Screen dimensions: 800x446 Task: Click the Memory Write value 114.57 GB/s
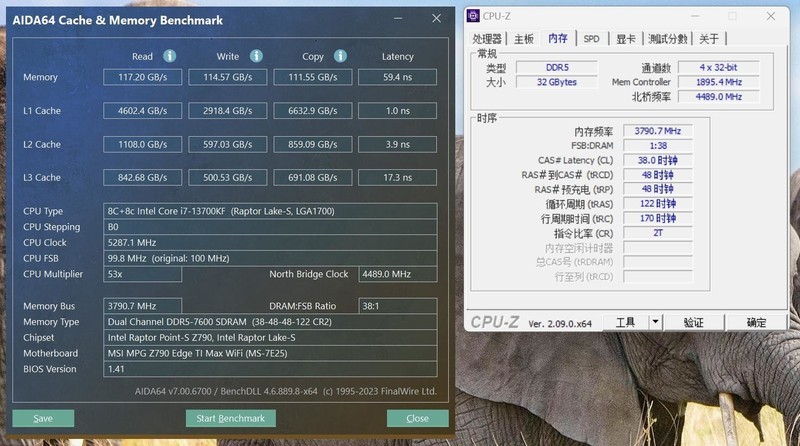point(228,77)
